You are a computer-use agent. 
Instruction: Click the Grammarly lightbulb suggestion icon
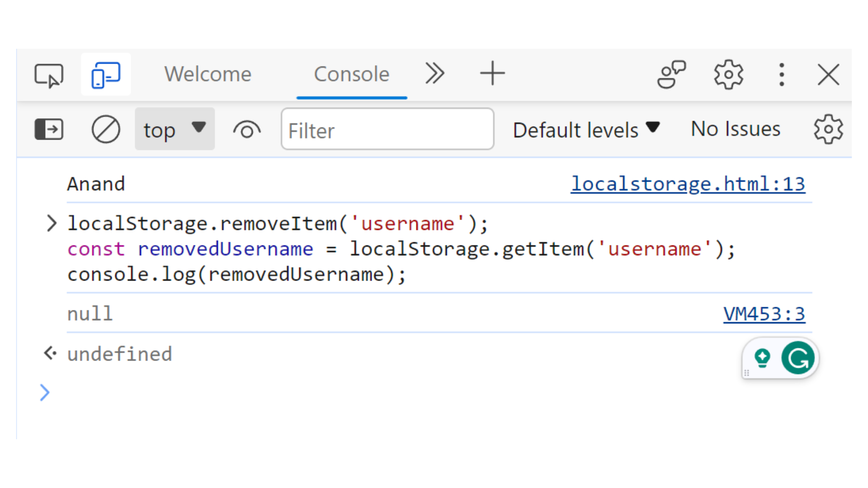coord(762,358)
